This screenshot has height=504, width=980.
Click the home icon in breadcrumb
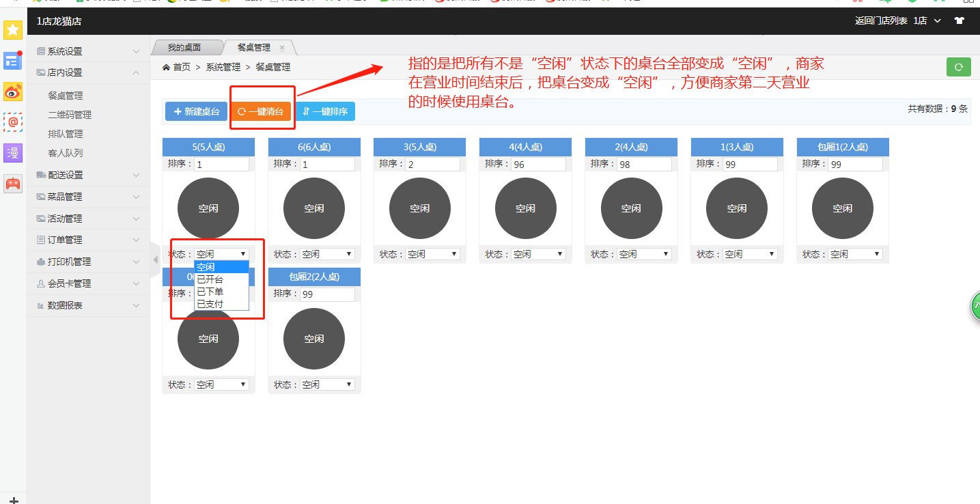(x=166, y=67)
